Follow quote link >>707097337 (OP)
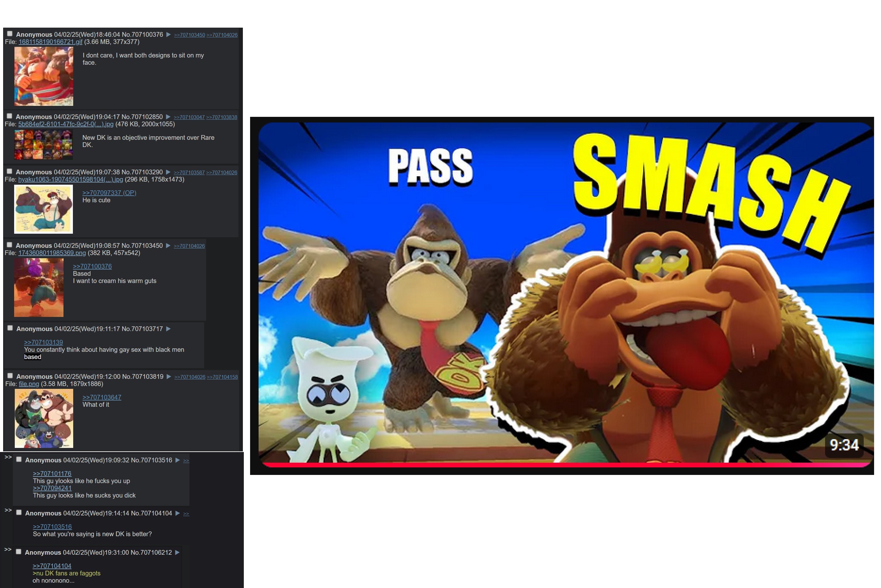 click(109, 193)
